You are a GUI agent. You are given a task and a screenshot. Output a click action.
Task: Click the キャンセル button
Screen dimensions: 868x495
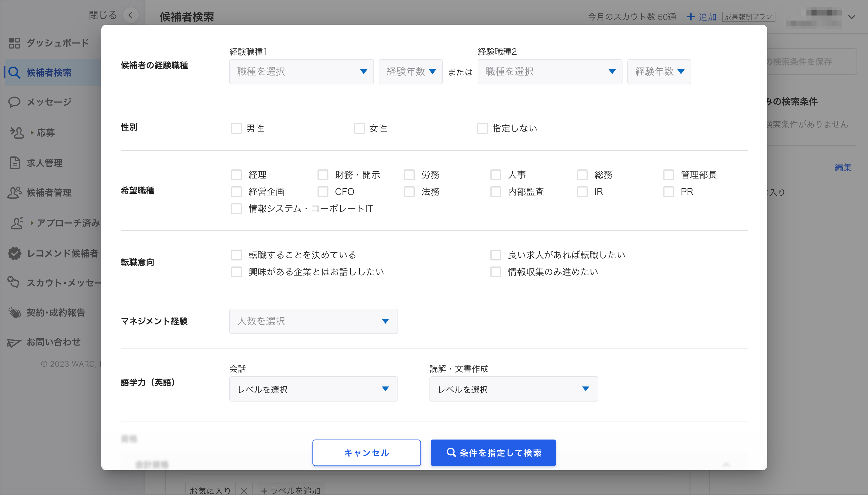(x=367, y=453)
